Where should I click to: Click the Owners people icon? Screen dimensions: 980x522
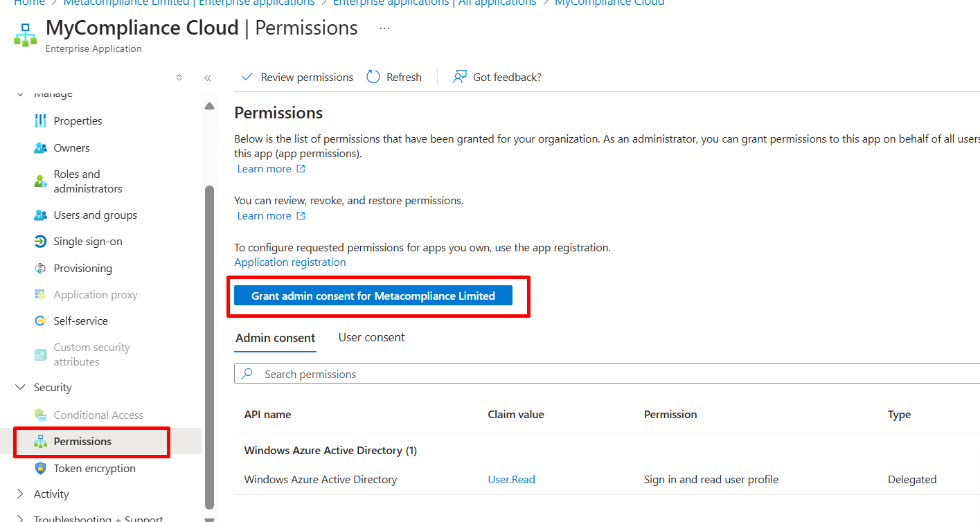click(40, 148)
